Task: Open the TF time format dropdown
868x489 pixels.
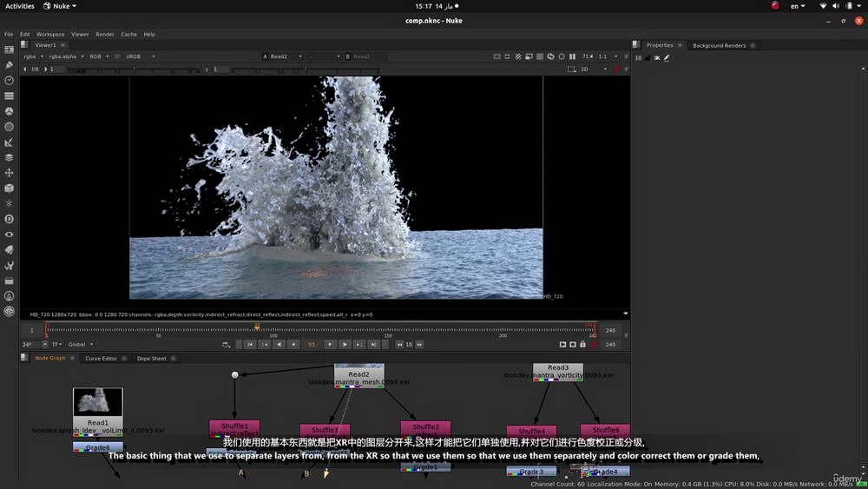Action: (56, 345)
